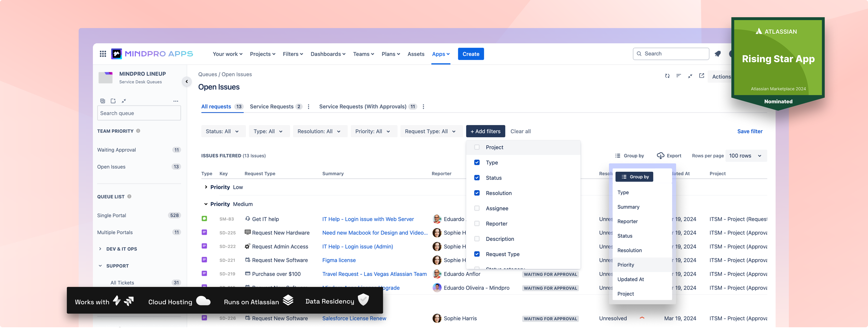Click the Mindpro Apps logo

coord(152,54)
